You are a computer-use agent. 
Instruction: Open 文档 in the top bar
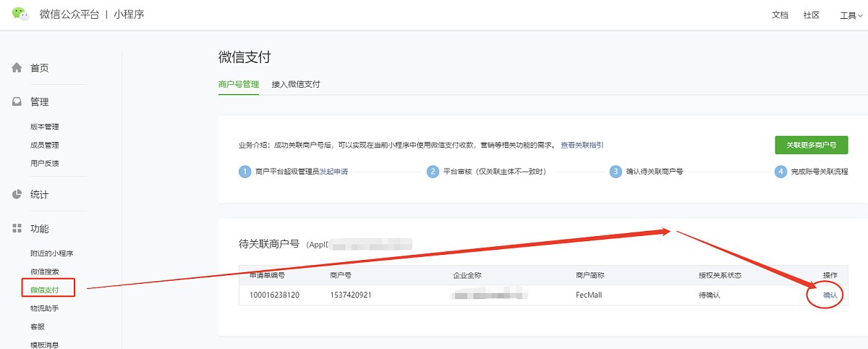[x=780, y=15]
